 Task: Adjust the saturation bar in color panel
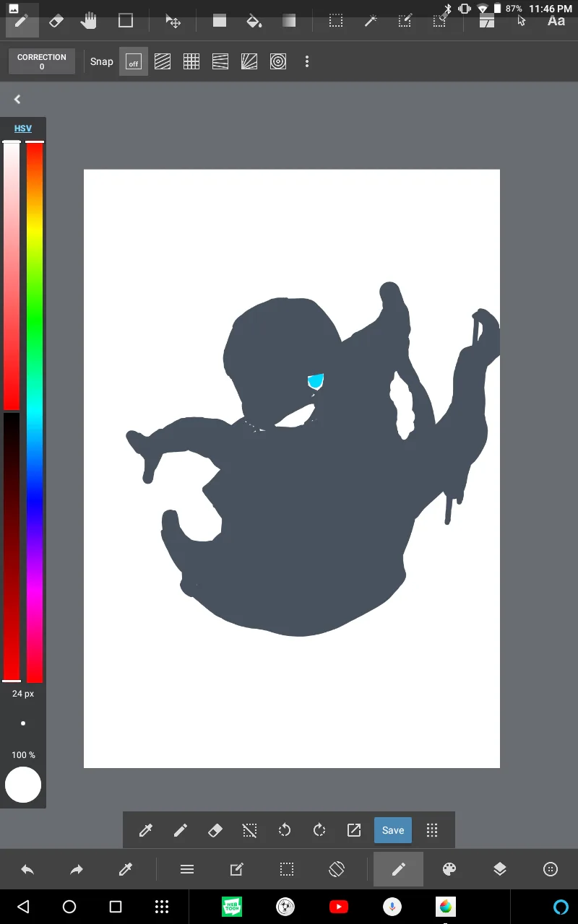(12, 276)
